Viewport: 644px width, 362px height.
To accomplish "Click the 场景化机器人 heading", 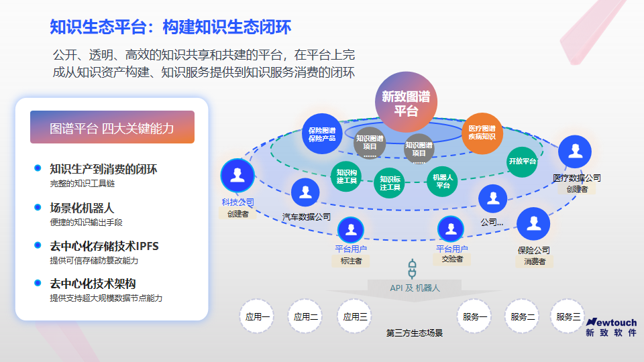I will click(82, 208).
